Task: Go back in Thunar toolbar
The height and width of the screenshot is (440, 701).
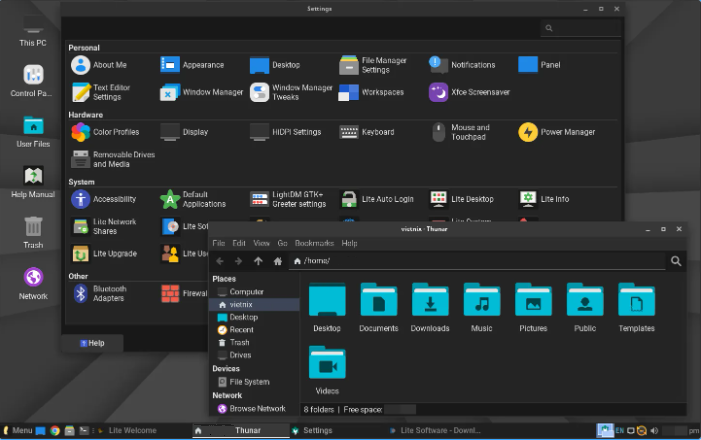Action: pos(220,261)
